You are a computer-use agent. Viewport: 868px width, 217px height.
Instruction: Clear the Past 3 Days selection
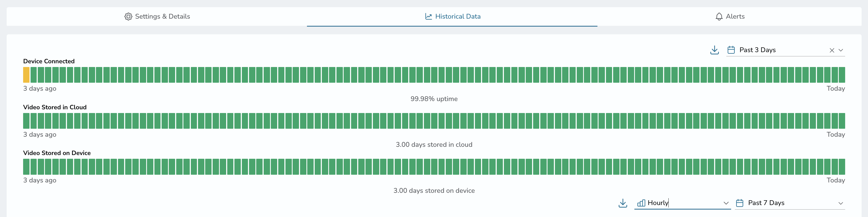click(832, 51)
